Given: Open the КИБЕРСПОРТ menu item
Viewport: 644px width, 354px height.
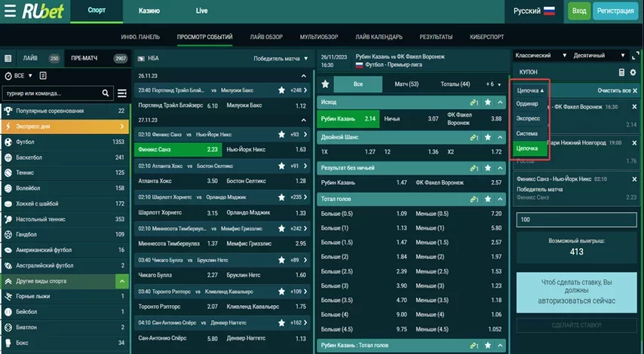Looking at the screenshot, I should [486, 37].
